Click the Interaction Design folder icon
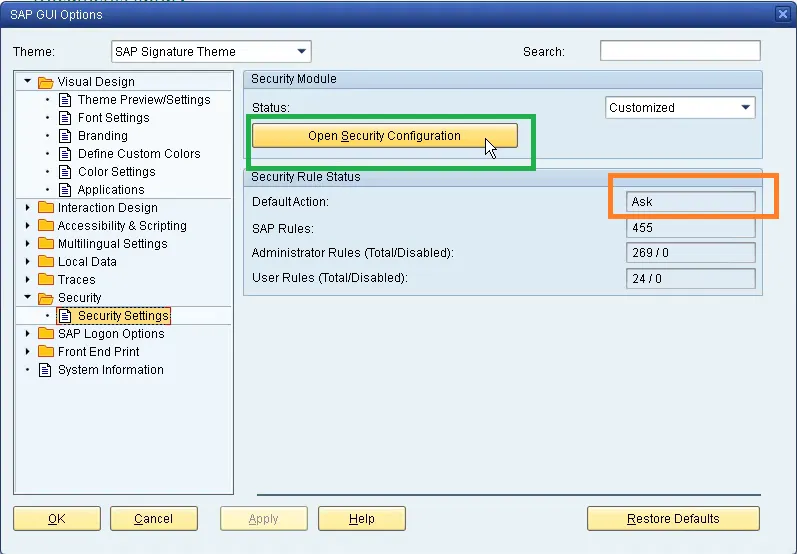 coord(46,207)
